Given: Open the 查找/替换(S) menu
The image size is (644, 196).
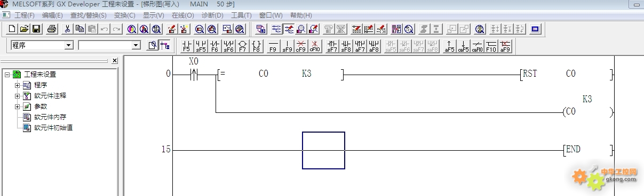Looking at the screenshot, I should [x=88, y=15].
